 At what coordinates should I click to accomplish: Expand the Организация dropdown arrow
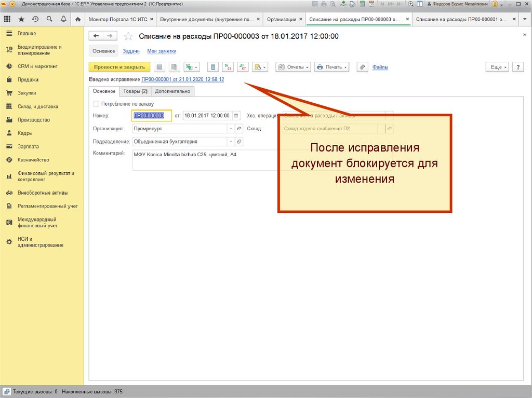(231, 129)
